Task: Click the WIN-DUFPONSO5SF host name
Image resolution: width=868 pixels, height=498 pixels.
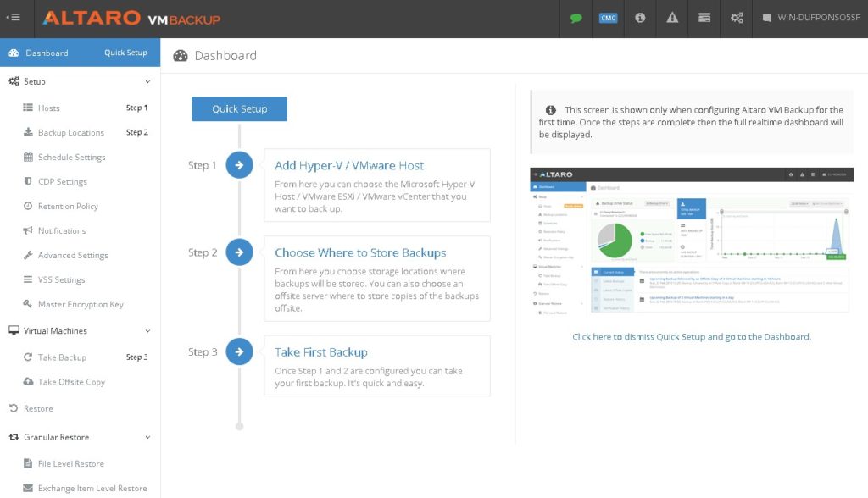Action: coord(819,18)
